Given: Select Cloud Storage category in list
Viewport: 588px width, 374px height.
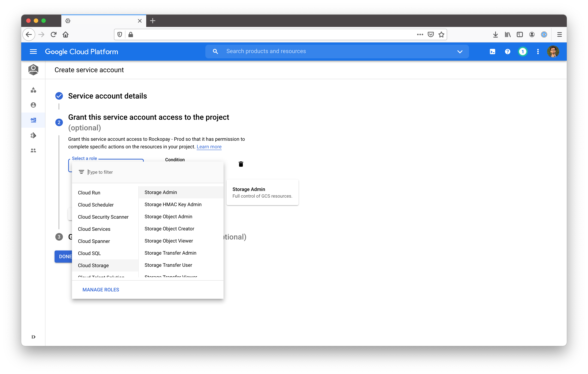Looking at the screenshot, I should [93, 265].
